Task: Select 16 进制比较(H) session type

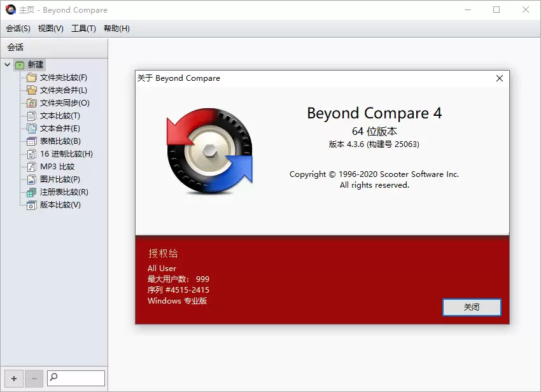Action: [66, 154]
